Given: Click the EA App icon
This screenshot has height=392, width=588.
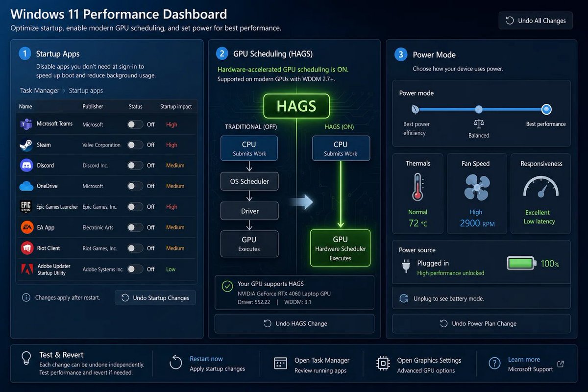Looking at the screenshot, I should click(26, 227).
